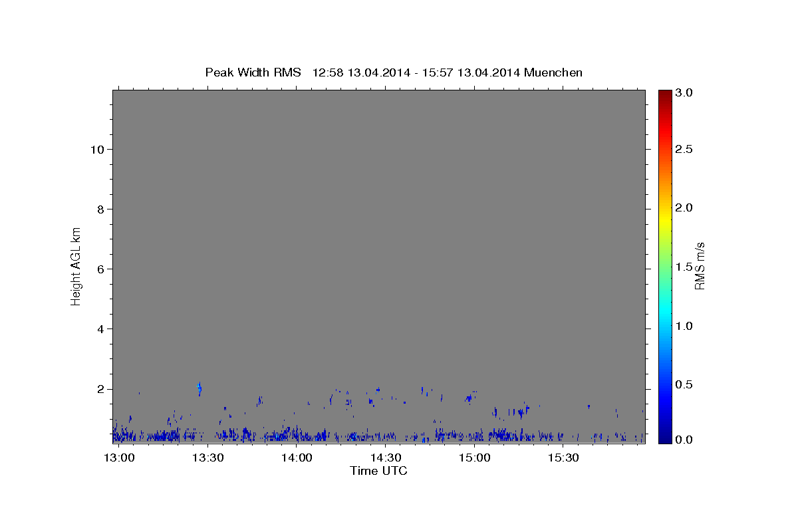This screenshot has height=532, width=798.
Task: Click the plot title 'Peak Width RMS' text
Action: pos(253,72)
